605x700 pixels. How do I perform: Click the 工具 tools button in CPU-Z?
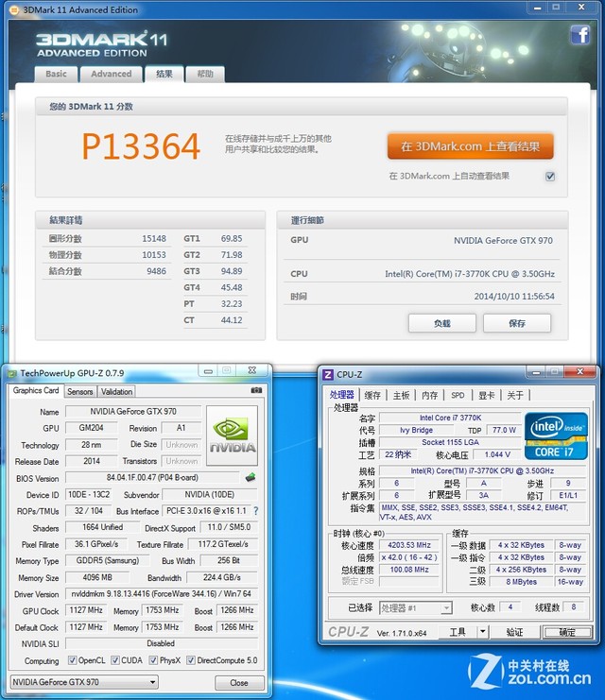coord(458,632)
